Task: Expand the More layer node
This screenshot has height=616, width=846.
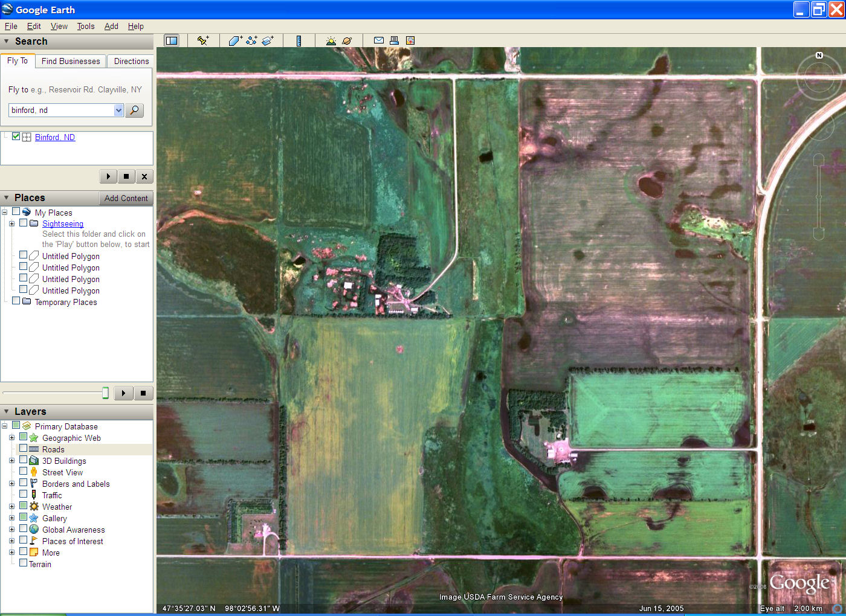Action: pyautogui.click(x=11, y=552)
